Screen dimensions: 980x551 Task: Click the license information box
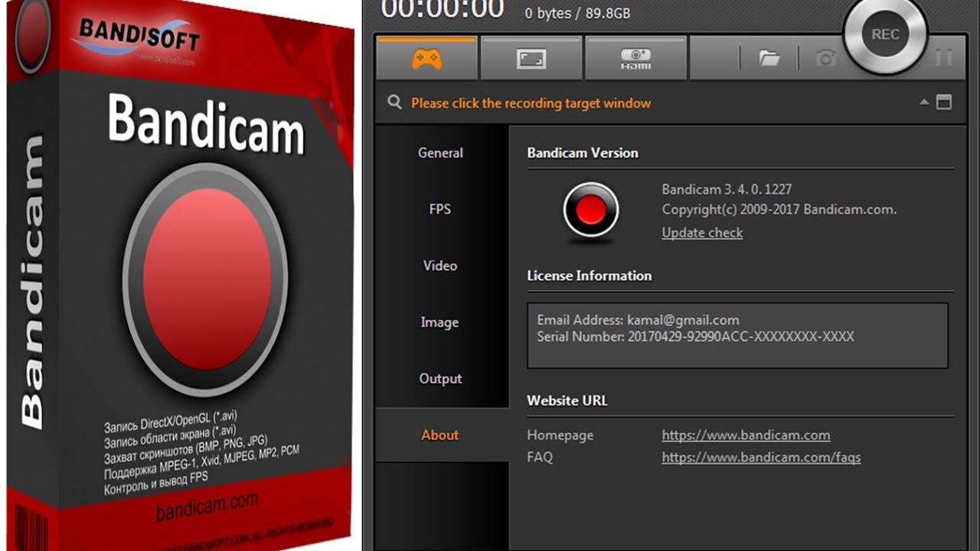click(x=737, y=335)
